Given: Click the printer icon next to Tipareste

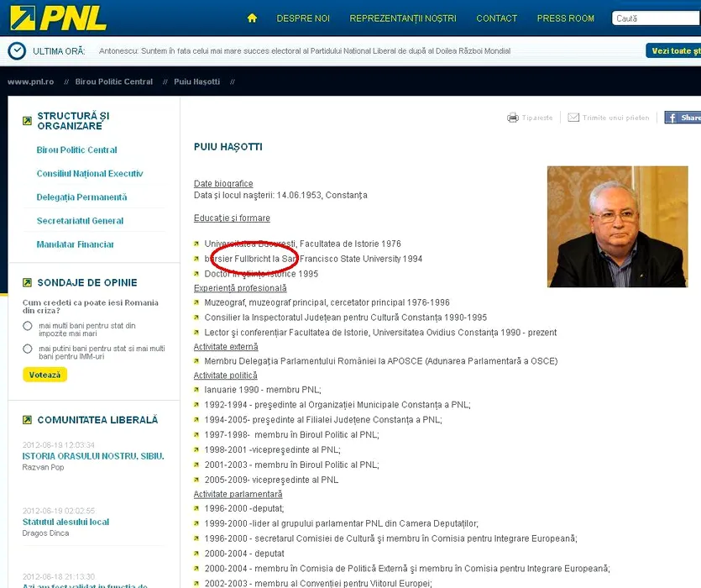Looking at the screenshot, I should tap(512, 118).
